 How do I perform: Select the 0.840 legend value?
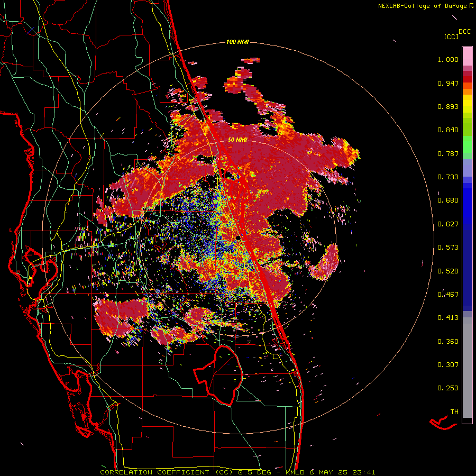(448, 130)
